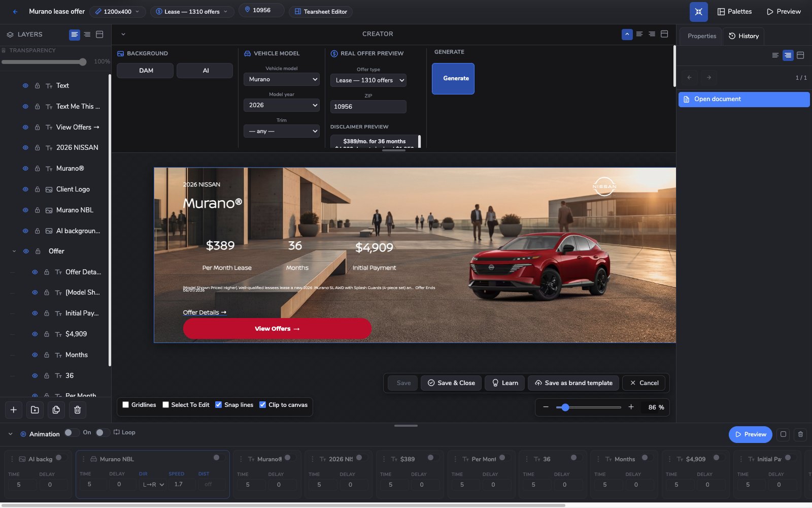Disable Snap lines checkbox
This screenshot has width=812, height=508.
click(218, 405)
